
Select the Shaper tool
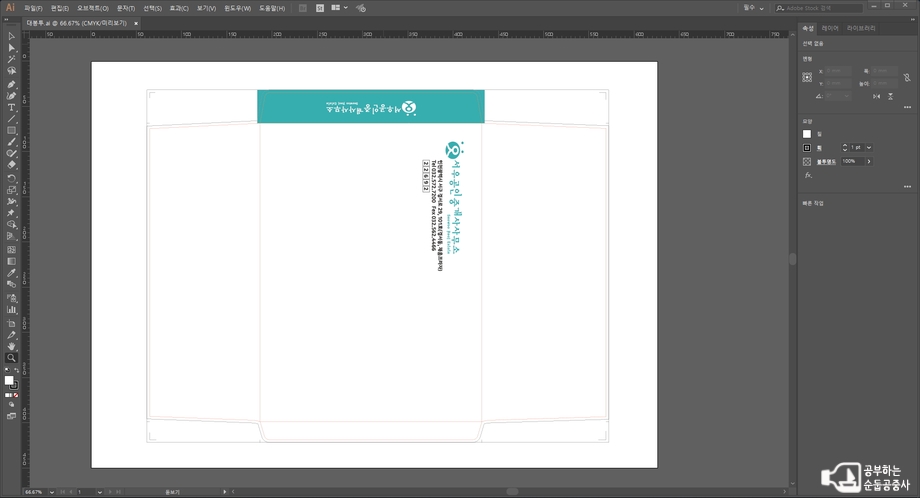tap(11, 153)
